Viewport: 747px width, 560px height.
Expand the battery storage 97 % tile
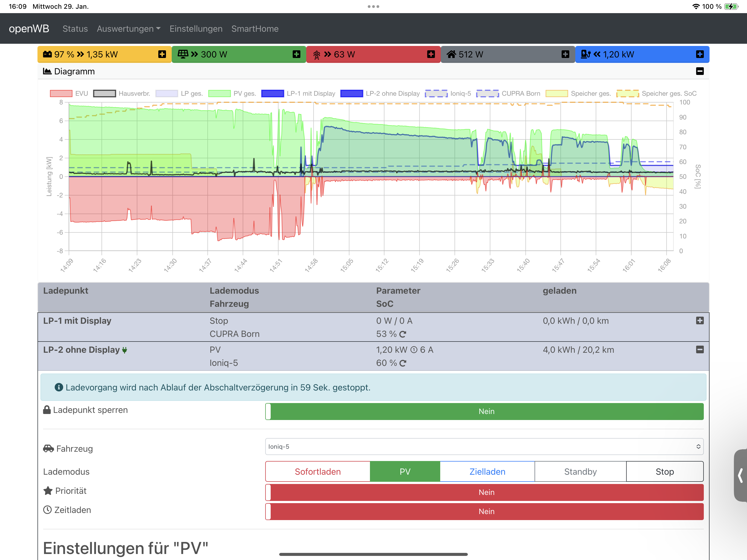pyautogui.click(x=162, y=54)
